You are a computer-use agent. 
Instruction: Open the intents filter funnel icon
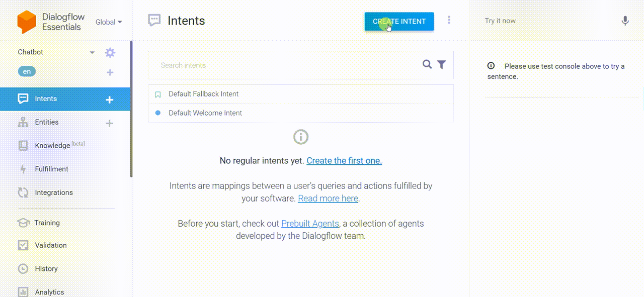click(441, 64)
